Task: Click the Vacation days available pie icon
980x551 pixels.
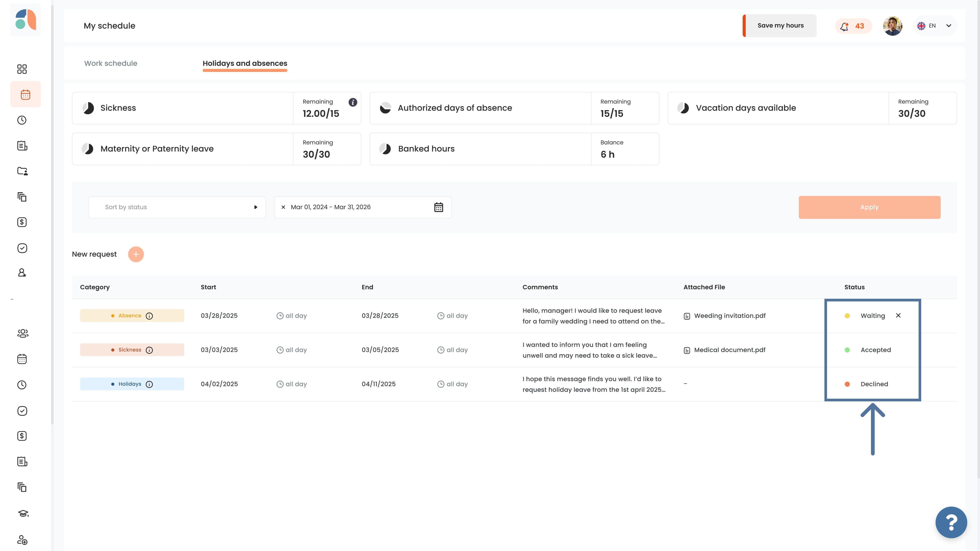Action: click(683, 108)
